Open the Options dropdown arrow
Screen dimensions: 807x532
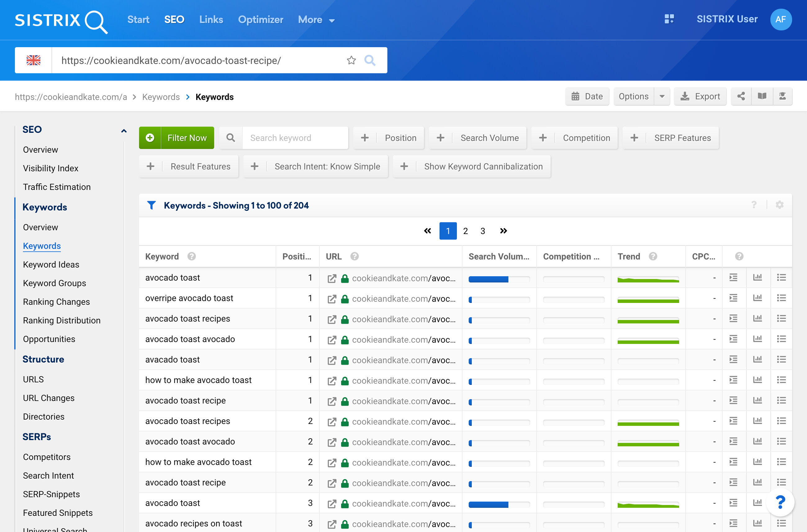(662, 96)
